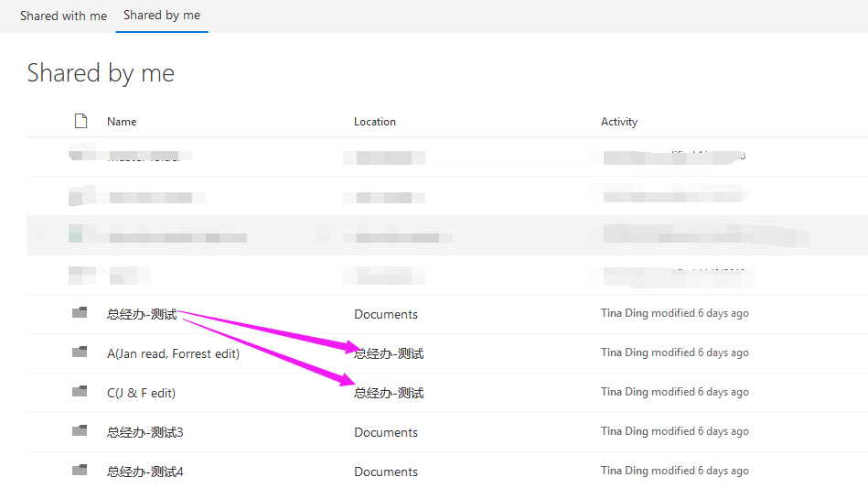Open the 总经办-测试4 folder
This screenshot has height=488, width=868.
point(145,472)
